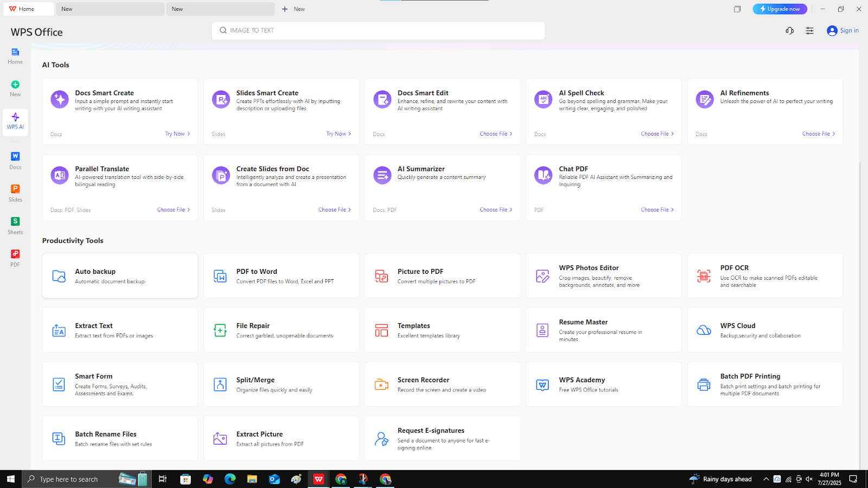Viewport: 868px width, 488px height.
Task: Open the Parallel Translate icon
Action: [x=59, y=176]
